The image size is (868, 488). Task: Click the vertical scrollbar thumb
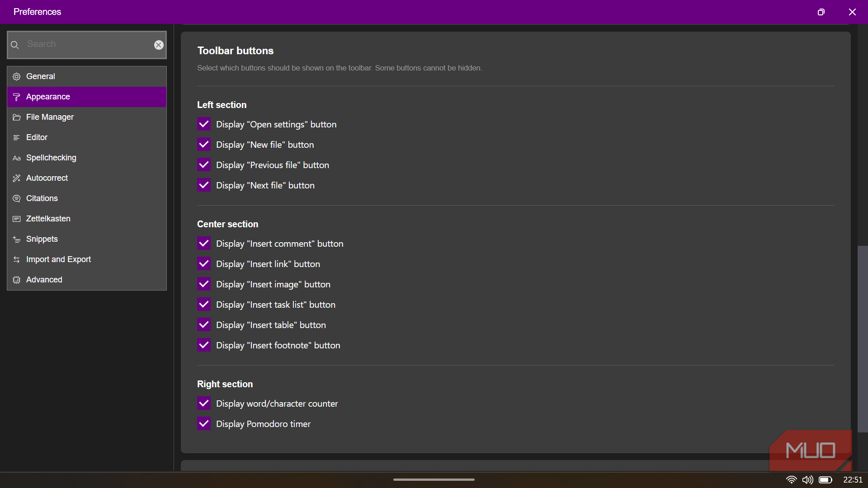pos(863,339)
